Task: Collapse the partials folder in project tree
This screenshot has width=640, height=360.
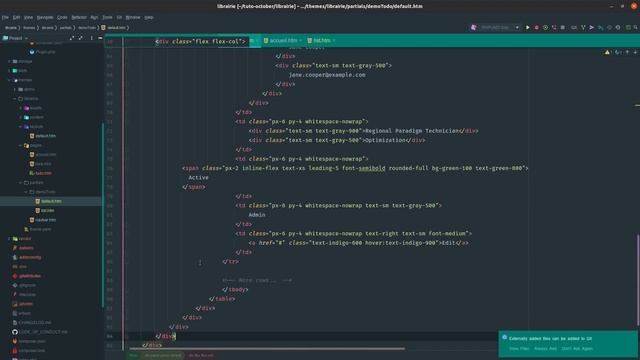Action: (21, 182)
